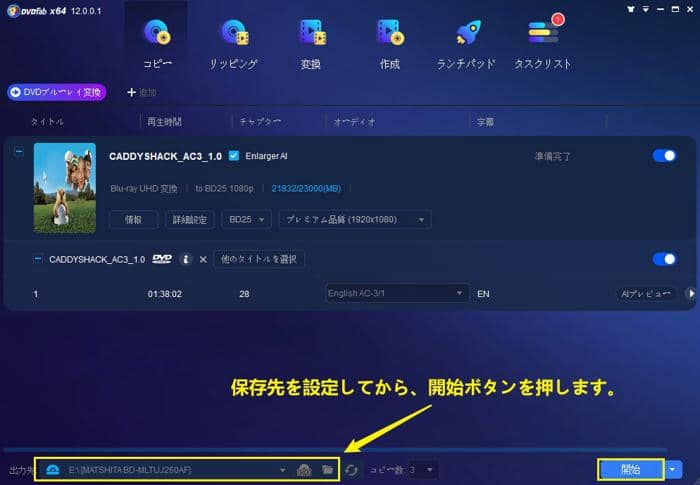The image size is (700, 485).
Task: Click the チャプター column header
Action: click(x=260, y=121)
